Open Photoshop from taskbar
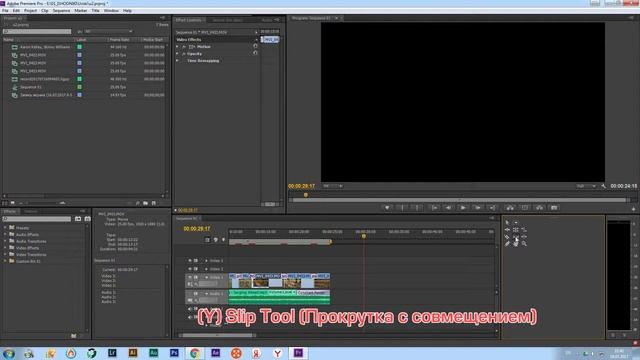Screen dimensions: 640x360 click(x=174, y=353)
